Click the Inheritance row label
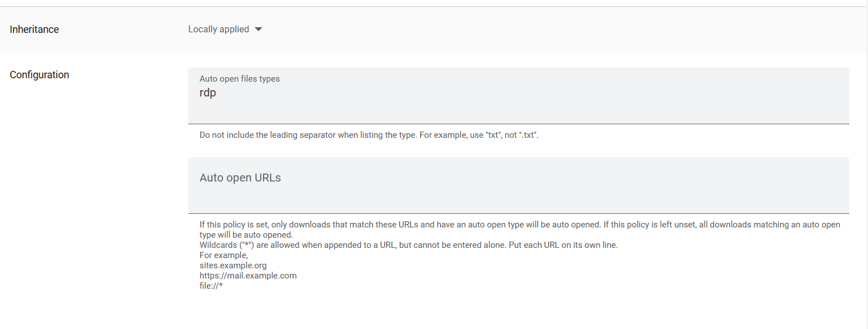This screenshot has width=868, height=329. click(x=34, y=29)
